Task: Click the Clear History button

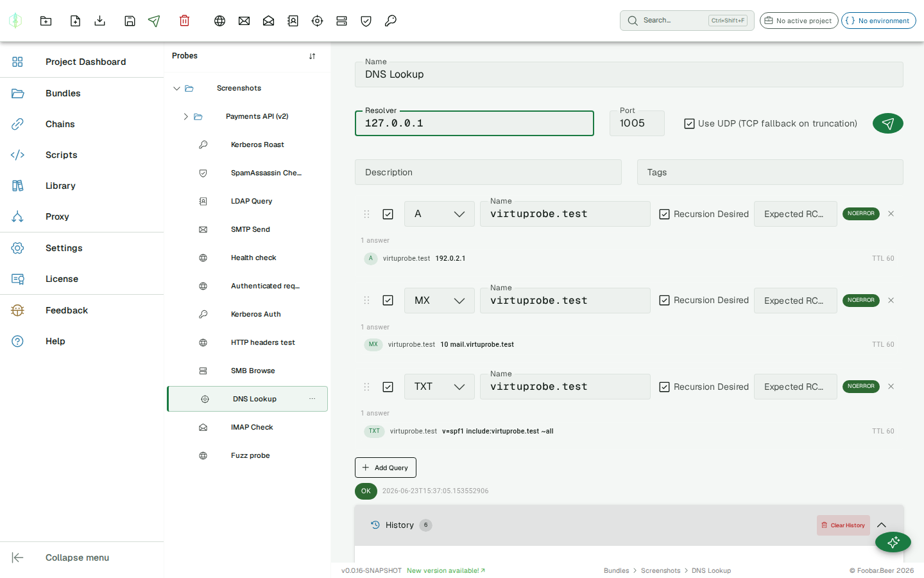Action: pos(843,525)
